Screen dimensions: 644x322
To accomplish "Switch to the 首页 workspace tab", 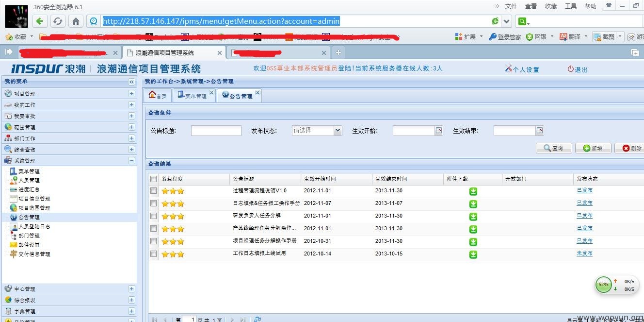I will 158,96.
